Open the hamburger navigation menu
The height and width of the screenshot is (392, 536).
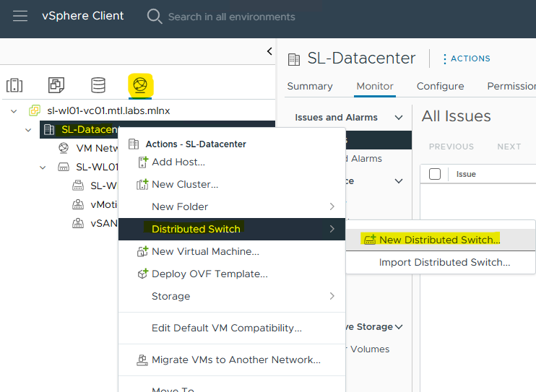[x=20, y=16]
